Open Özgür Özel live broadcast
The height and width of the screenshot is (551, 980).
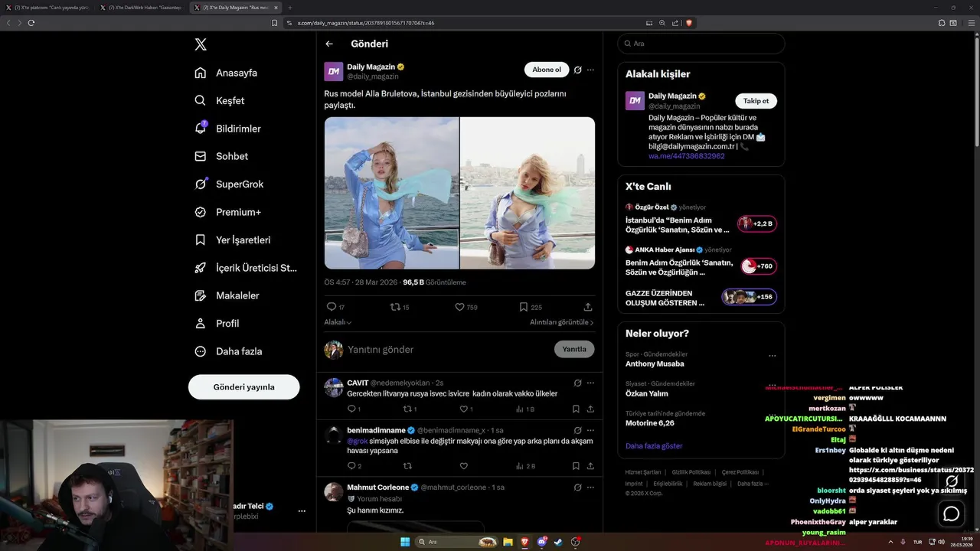pos(701,219)
